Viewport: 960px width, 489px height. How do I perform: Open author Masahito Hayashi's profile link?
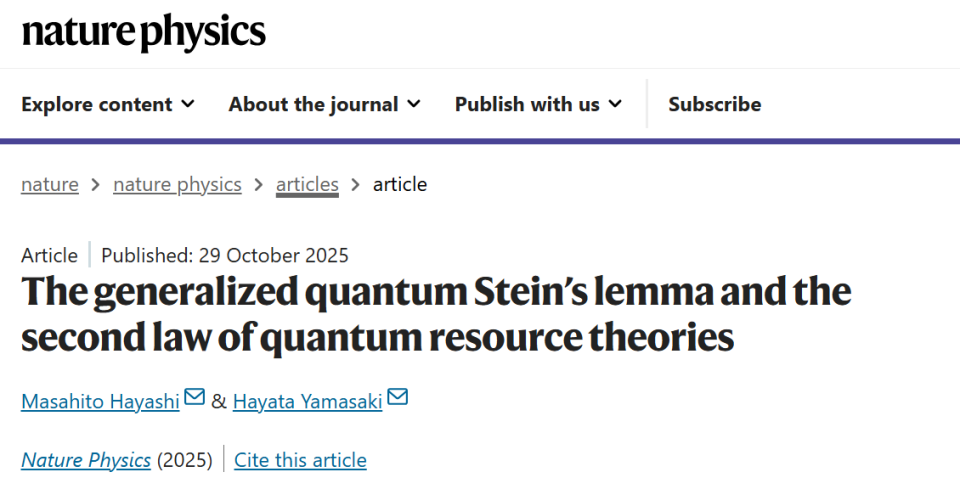101,401
